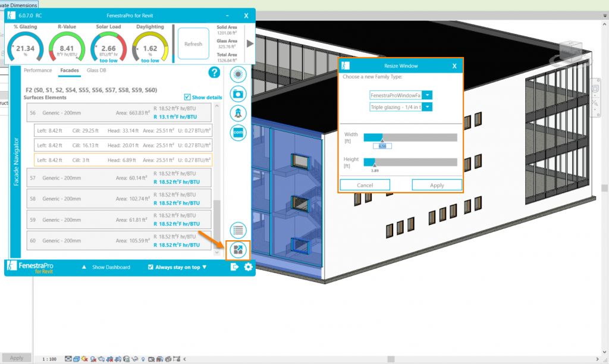This screenshot has width=609, height=364.
Task: Open the rendering dialog teapot icon
Action: [101, 359]
